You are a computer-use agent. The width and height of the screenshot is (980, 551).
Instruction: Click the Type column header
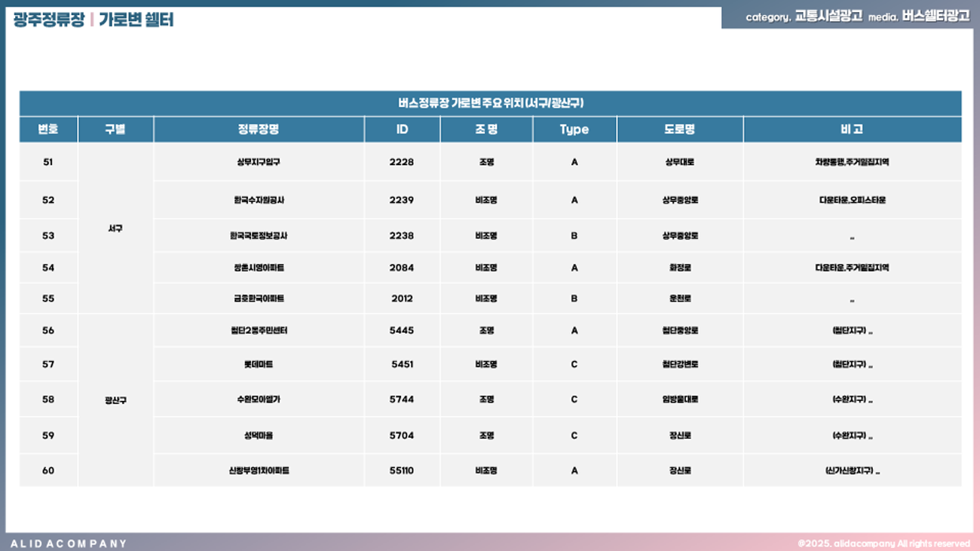coord(574,130)
